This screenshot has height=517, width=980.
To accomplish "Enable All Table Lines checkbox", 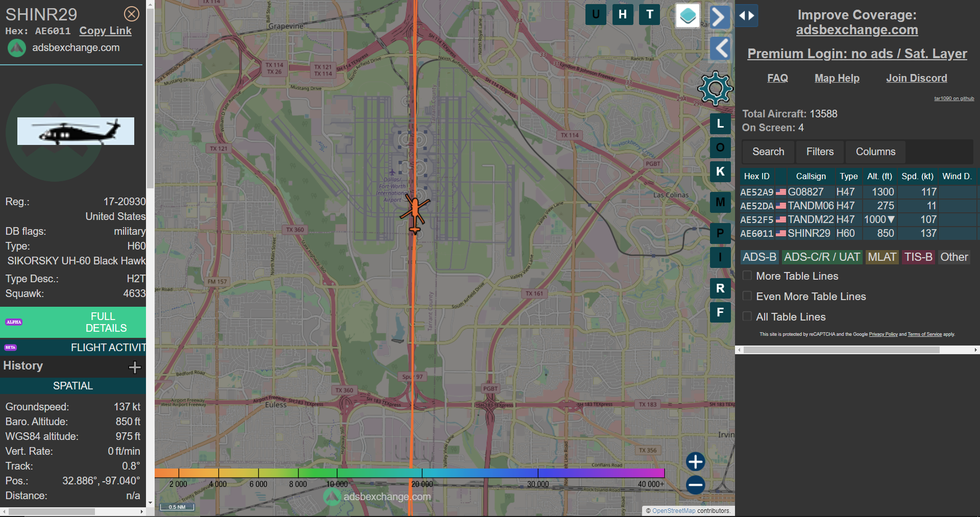I will coord(747,316).
